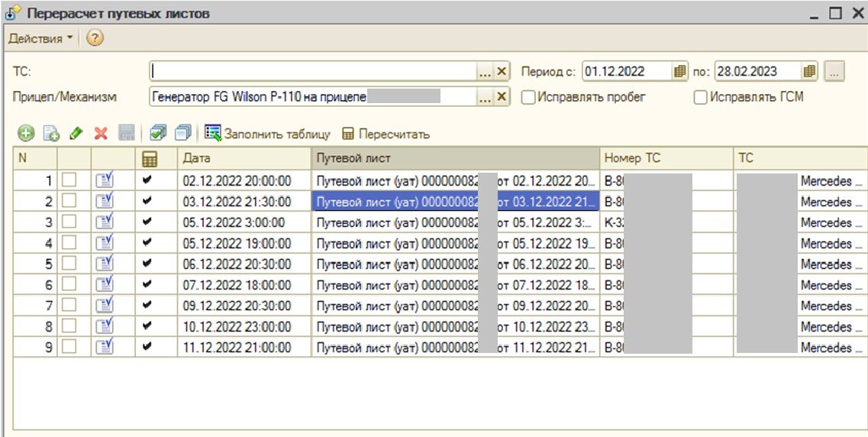Click the Прицеп/Механизм input field
Screen dimensions: 868x437
(x=313, y=97)
